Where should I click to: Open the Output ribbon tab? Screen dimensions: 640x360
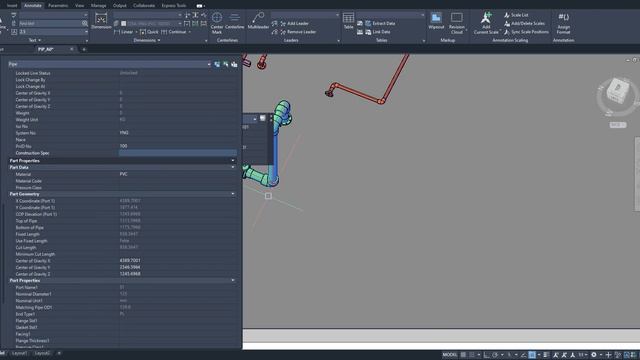(x=120, y=6)
